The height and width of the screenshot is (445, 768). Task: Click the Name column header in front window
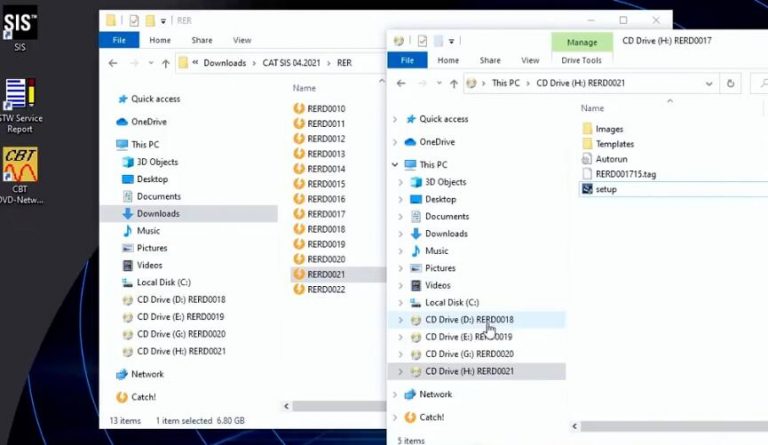(x=592, y=108)
